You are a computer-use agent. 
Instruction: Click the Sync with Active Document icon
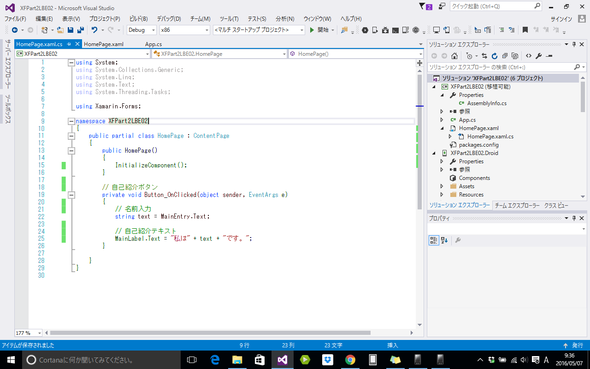click(484, 56)
